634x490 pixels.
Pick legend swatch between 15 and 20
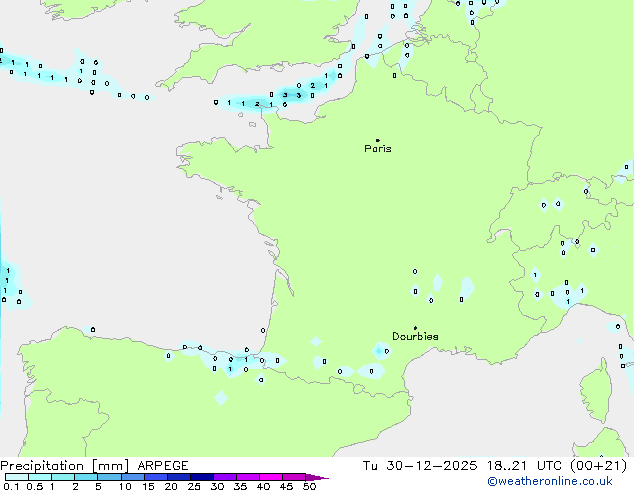[x=156, y=477]
